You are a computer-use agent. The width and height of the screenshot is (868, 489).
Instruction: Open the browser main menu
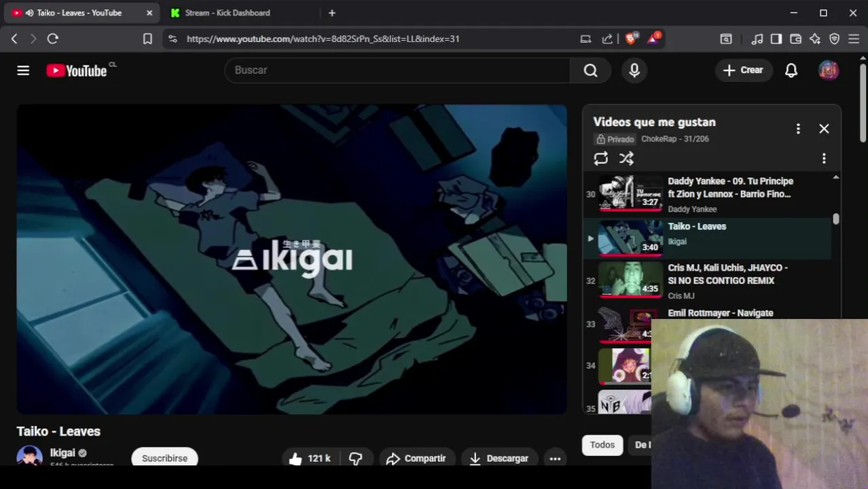coord(854,39)
